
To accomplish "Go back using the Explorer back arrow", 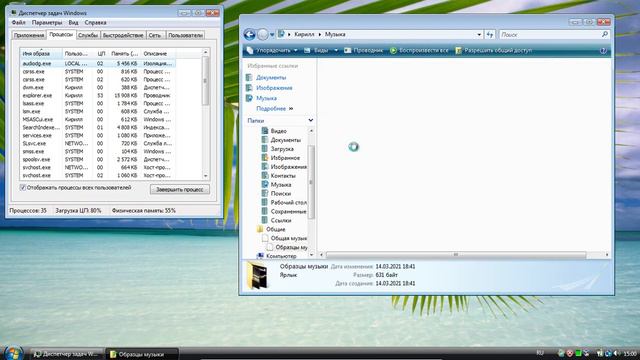I will tap(249, 35).
